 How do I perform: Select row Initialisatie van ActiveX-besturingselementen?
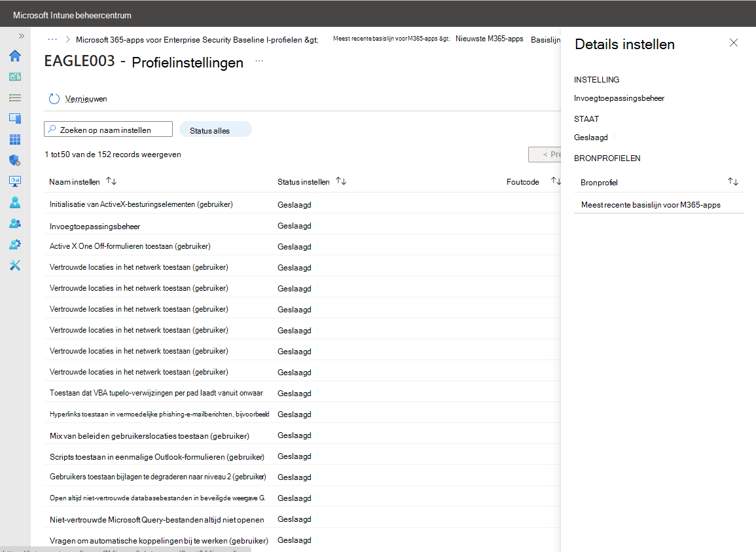coord(302,204)
